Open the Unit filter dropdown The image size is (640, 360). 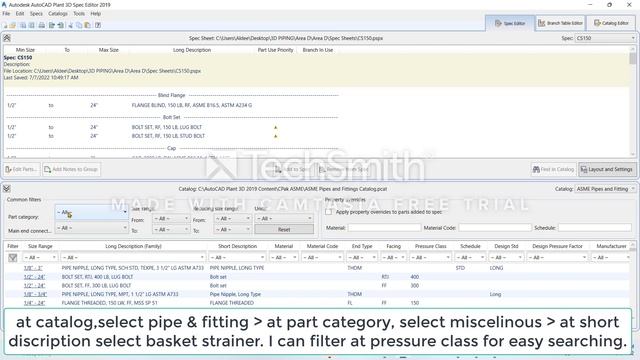284,218
